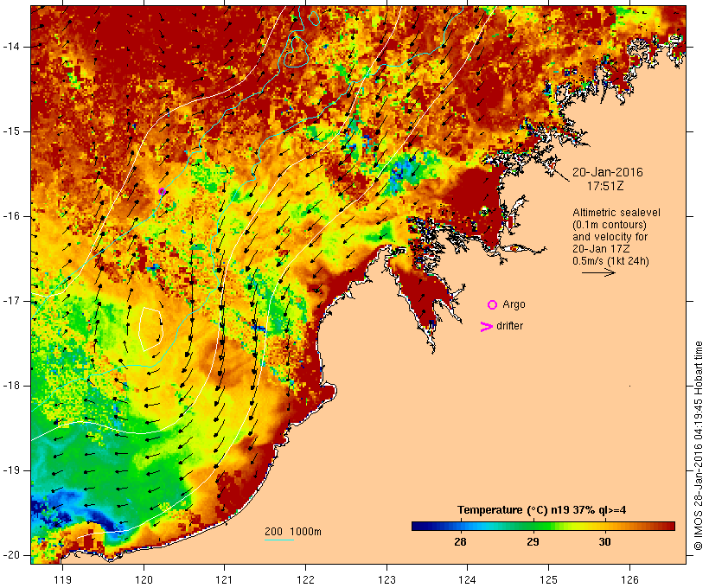Click the date text 20-Jan-2016
Viewport: 709px width, 588px height.
click(x=607, y=172)
